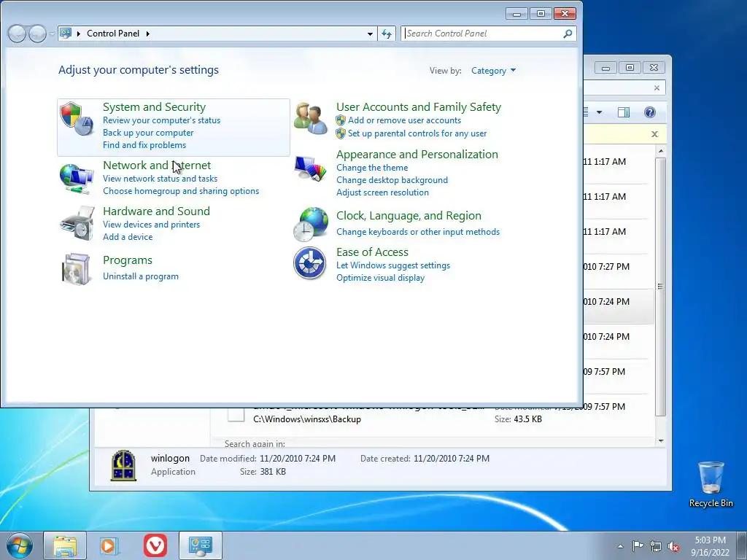Launch Windows Media Player from the taskbar
The height and width of the screenshot is (560, 747).
click(109, 545)
